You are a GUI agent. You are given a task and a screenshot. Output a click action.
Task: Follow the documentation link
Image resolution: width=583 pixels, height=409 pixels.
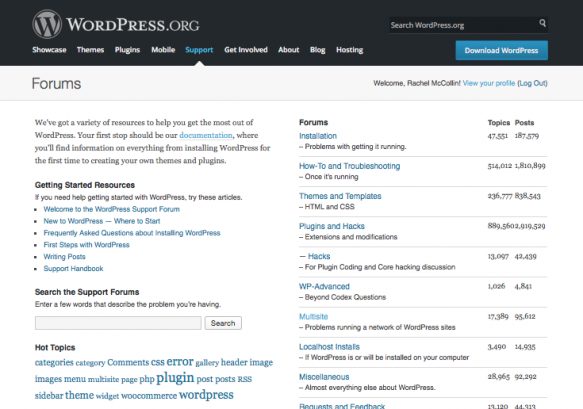point(206,135)
